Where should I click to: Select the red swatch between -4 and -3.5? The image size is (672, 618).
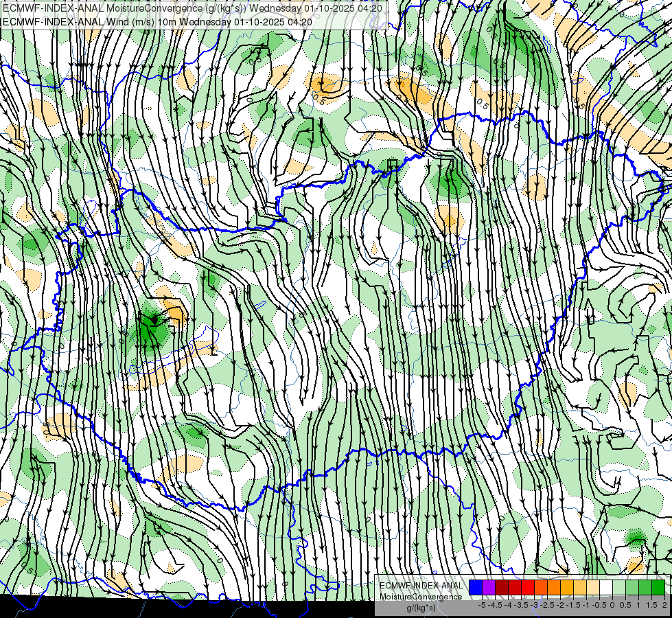[x=515, y=588]
